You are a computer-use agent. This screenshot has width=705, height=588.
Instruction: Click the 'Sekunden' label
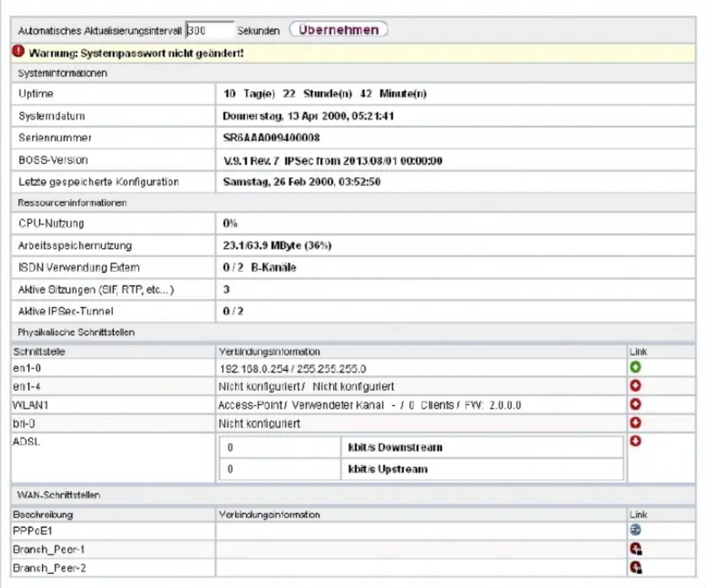pyautogui.click(x=258, y=31)
